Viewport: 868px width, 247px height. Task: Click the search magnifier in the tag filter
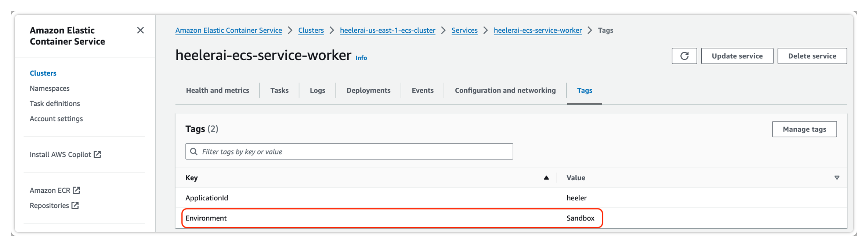pyautogui.click(x=194, y=152)
